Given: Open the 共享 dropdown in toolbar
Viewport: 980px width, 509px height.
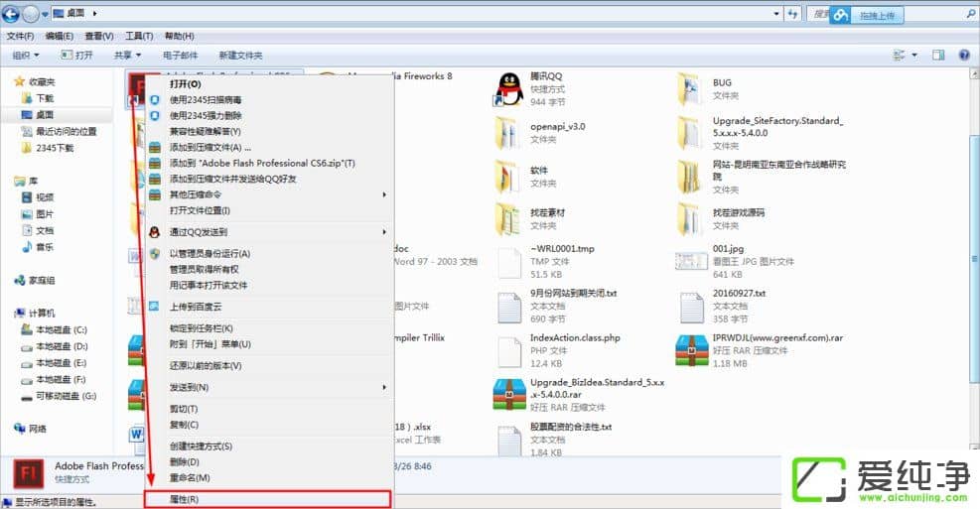Looking at the screenshot, I should tap(127, 56).
